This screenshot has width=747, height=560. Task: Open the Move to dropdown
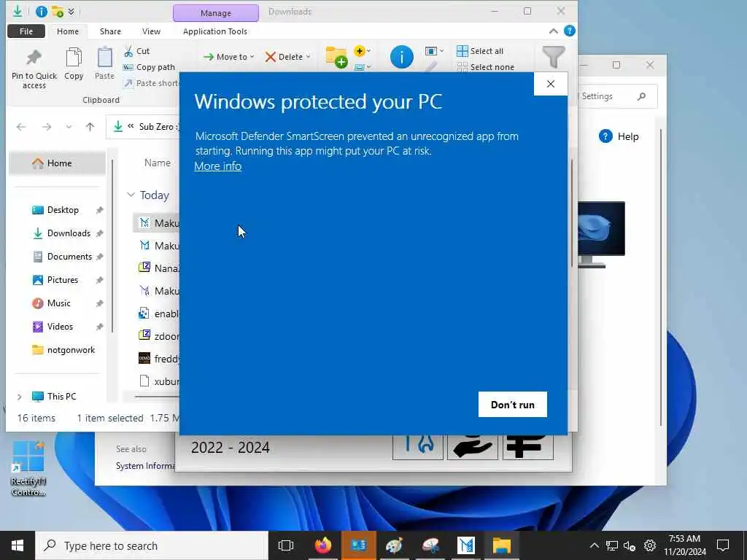click(x=228, y=57)
